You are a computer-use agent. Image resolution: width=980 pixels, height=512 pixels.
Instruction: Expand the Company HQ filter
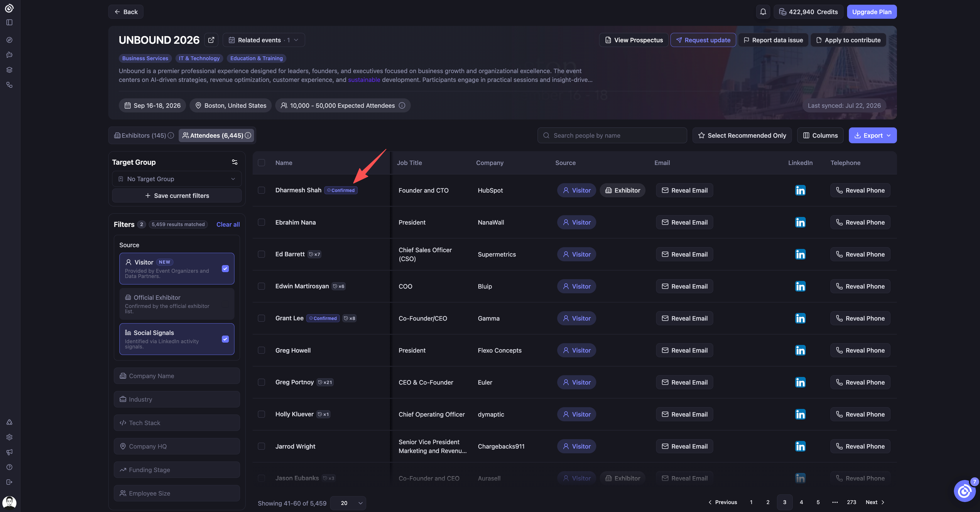(x=177, y=446)
